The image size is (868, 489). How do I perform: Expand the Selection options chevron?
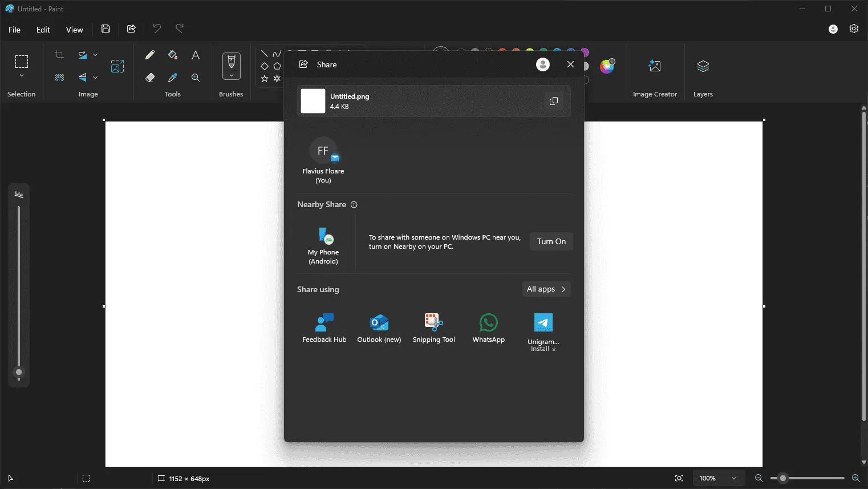click(x=22, y=75)
